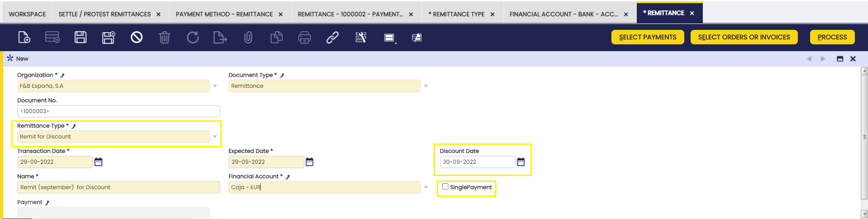
Task: Enable the SinglePayment checkbox
Action: coord(445,186)
